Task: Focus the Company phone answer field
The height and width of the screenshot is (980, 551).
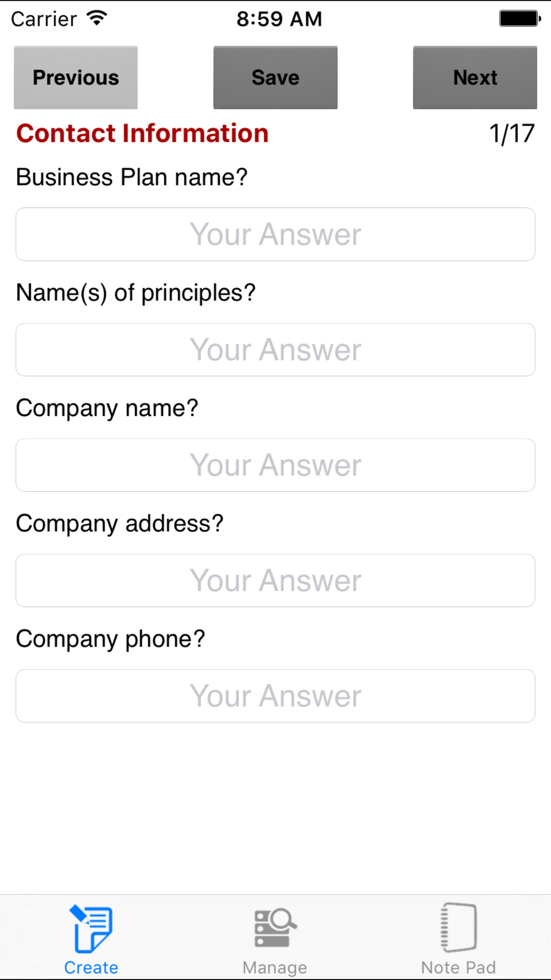Action: pyautogui.click(x=275, y=696)
